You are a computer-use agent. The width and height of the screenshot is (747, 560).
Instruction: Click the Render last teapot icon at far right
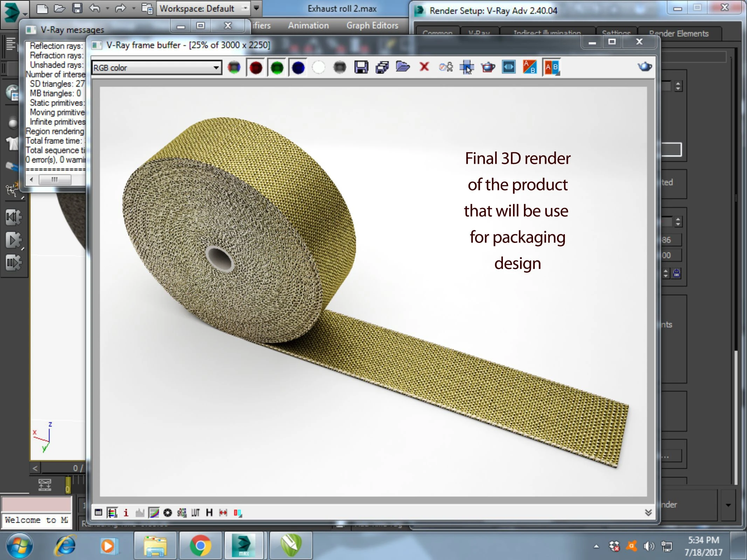pyautogui.click(x=644, y=67)
